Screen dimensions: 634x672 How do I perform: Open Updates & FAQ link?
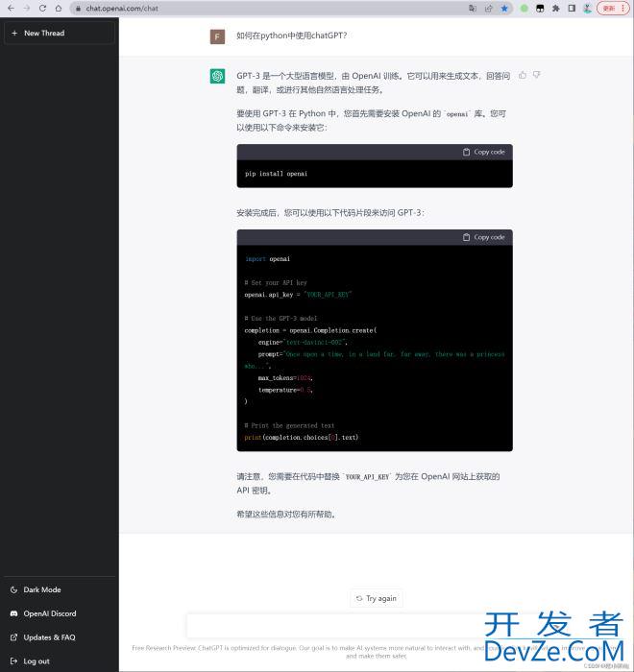tap(60, 637)
